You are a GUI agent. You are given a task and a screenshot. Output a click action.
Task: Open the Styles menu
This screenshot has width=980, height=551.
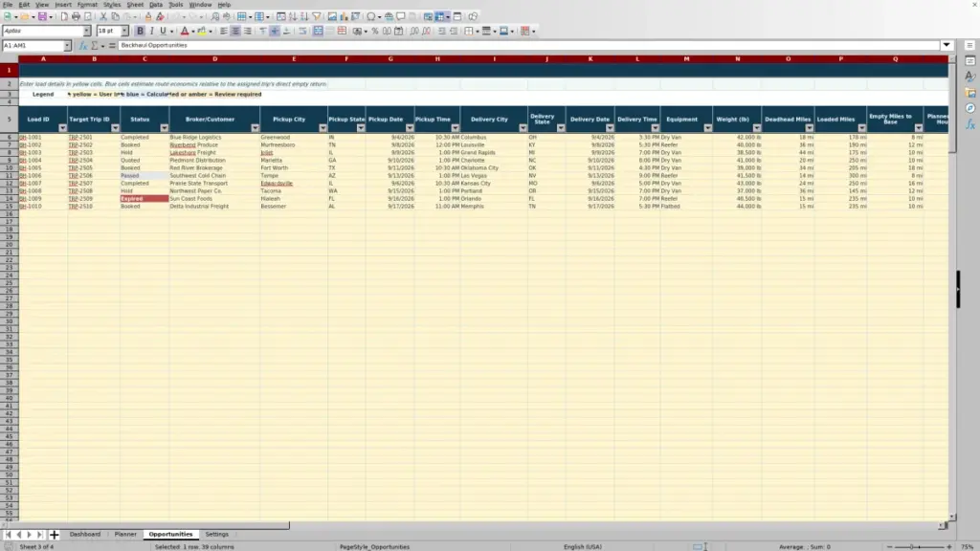point(112,5)
